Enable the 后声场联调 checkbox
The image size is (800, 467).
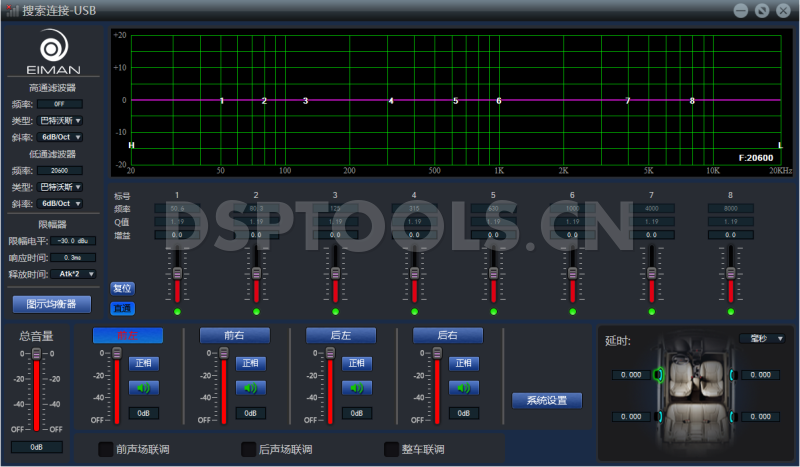tap(249, 449)
